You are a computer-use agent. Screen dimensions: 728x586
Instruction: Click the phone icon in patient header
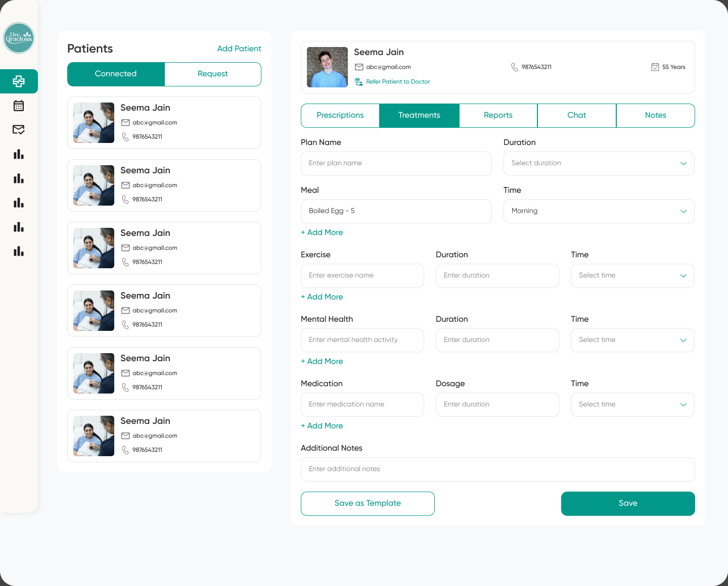[x=515, y=67]
